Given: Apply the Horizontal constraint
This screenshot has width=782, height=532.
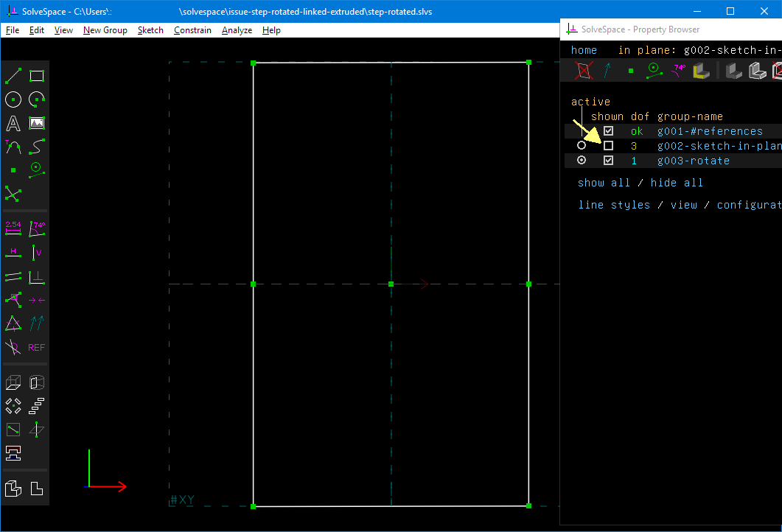Looking at the screenshot, I should coord(13,253).
